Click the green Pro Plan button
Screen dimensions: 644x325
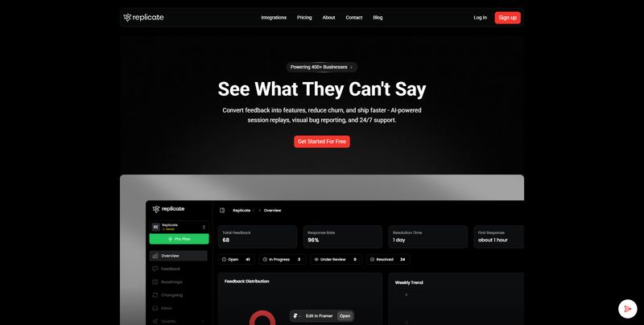(x=179, y=239)
